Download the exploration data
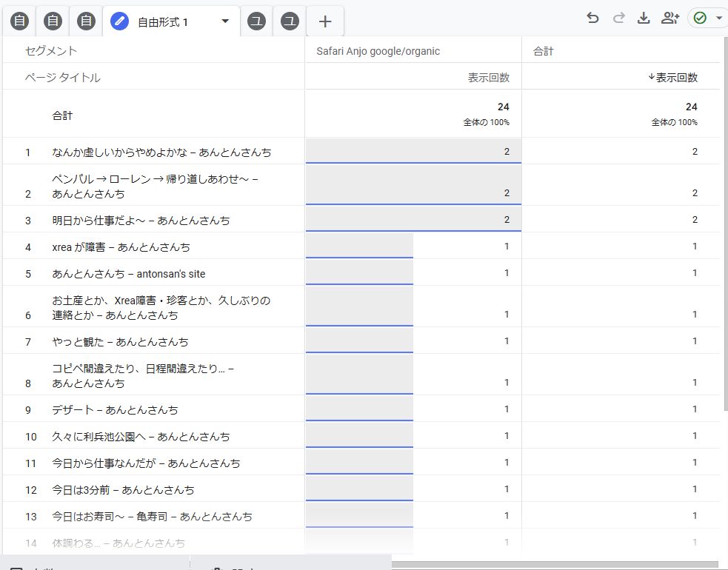This screenshot has height=570, width=728. 644,19
